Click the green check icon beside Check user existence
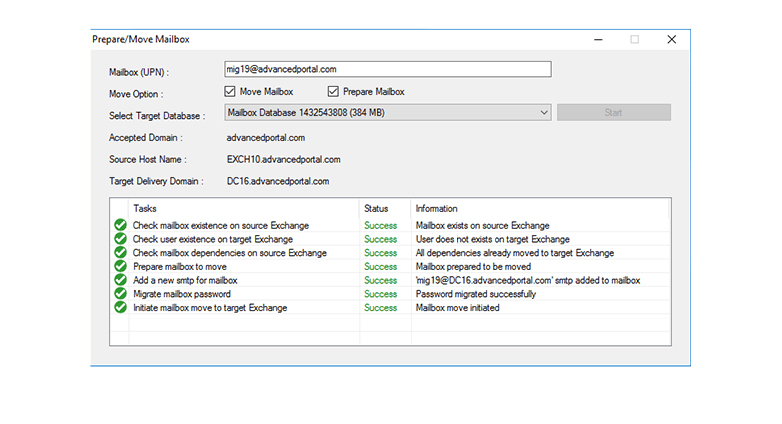 (120, 239)
